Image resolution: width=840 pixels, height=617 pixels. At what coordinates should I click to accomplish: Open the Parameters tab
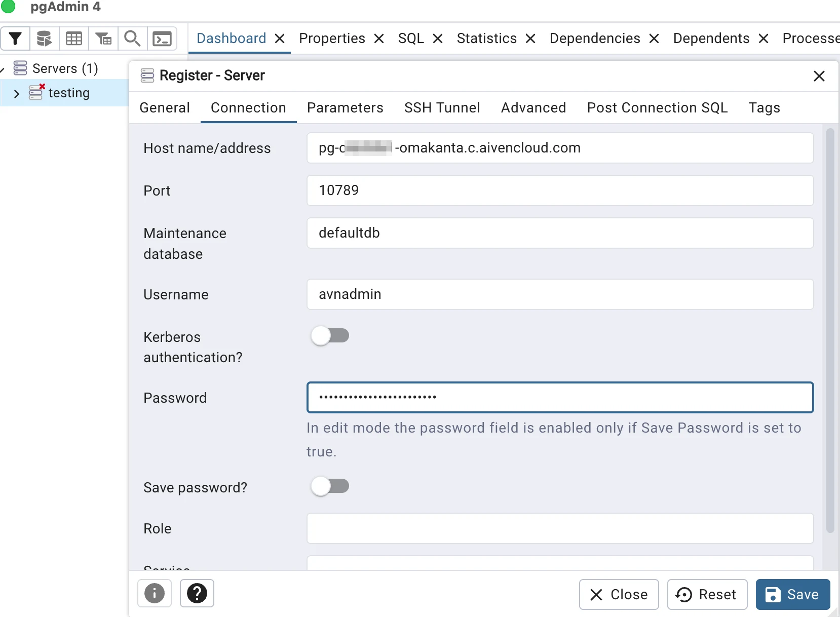point(345,107)
